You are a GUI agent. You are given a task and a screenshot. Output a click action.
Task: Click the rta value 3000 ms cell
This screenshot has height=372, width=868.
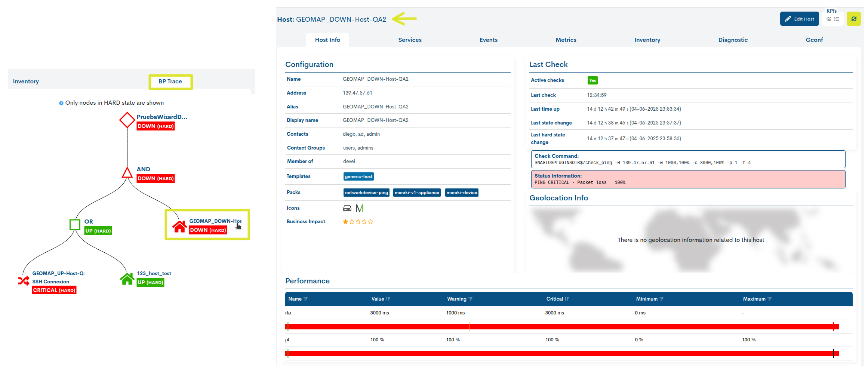[379, 313]
